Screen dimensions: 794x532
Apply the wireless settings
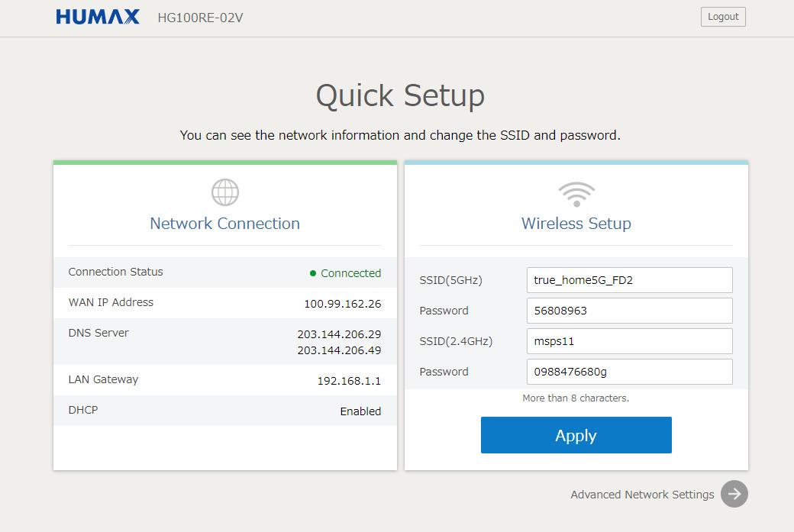[576, 435]
